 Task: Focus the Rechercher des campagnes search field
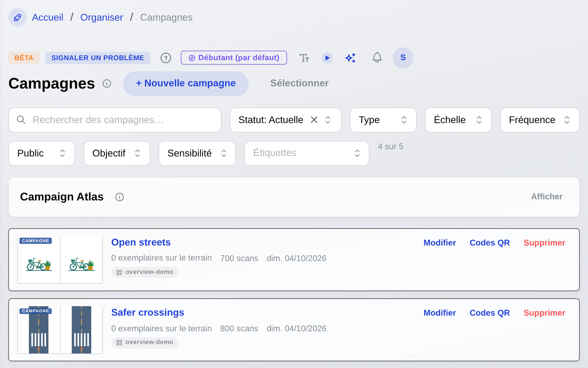[x=115, y=120]
